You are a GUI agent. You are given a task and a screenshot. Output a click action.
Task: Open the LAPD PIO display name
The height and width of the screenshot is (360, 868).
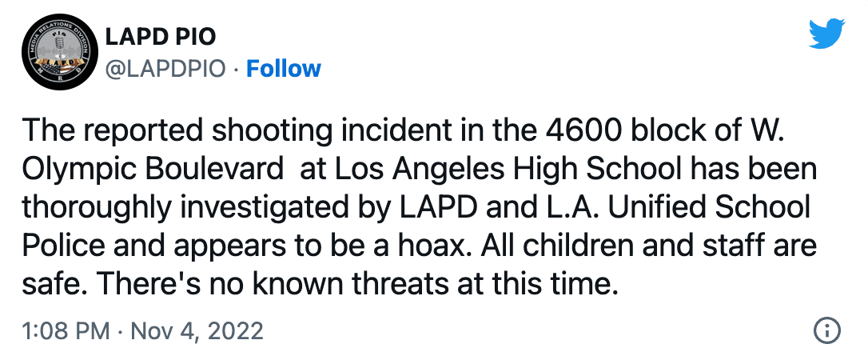coord(161,37)
